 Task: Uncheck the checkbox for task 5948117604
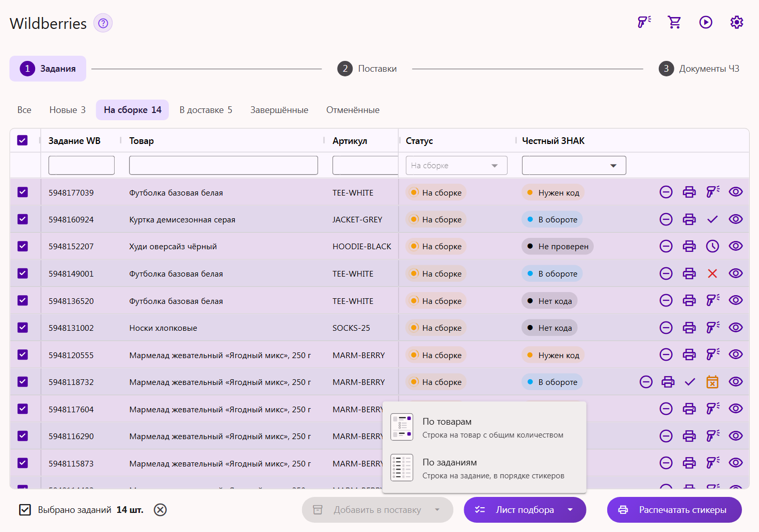pos(23,409)
